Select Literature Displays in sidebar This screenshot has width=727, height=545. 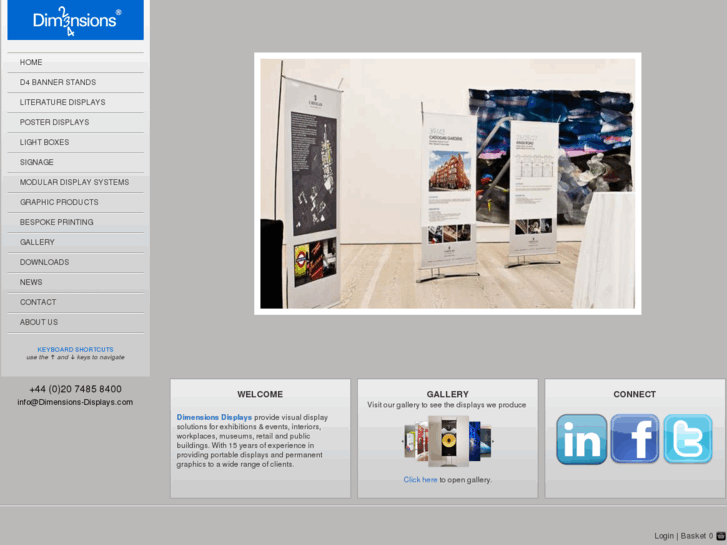[x=62, y=102]
